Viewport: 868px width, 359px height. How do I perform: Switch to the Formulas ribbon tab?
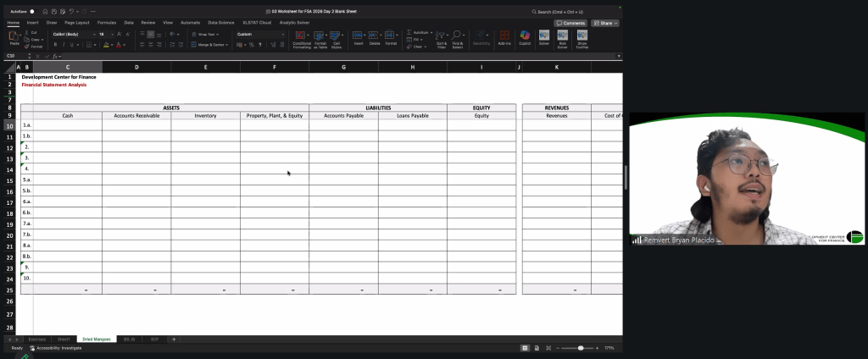107,23
